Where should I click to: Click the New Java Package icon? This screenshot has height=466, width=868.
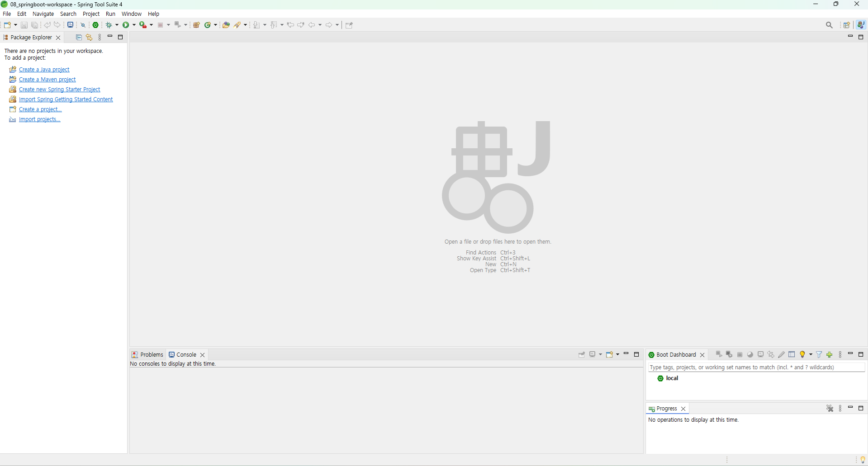(197, 25)
